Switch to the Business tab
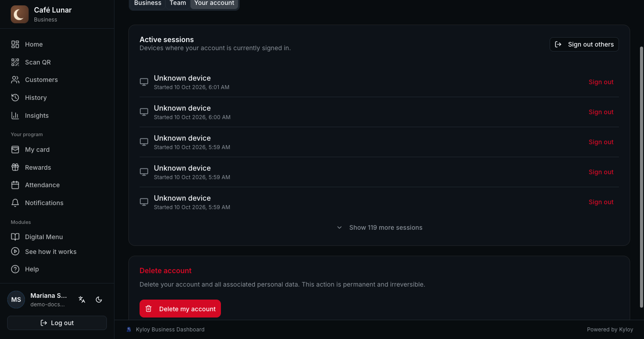The height and width of the screenshot is (339, 644). point(148,3)
